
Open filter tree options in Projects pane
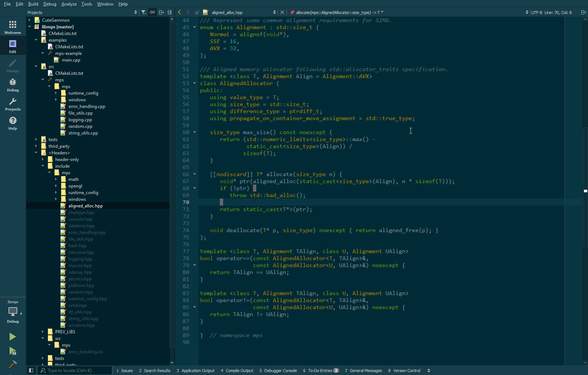tap(144, 12)
